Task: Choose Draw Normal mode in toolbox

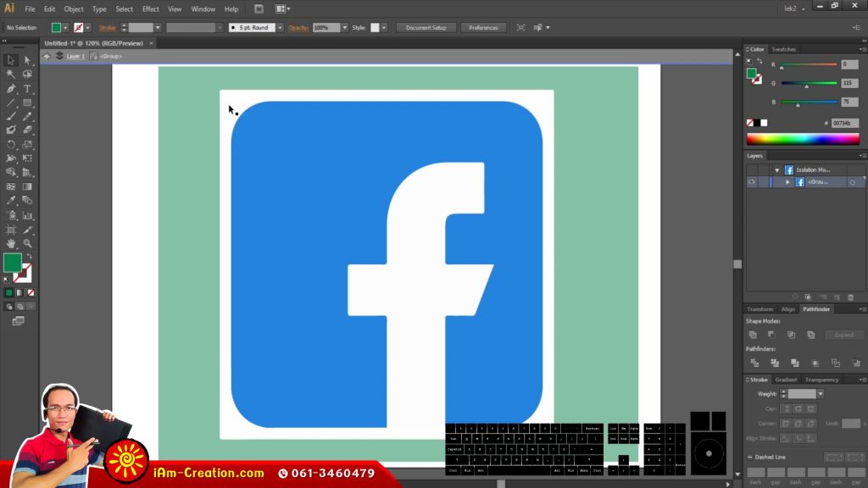Action: tap(8, 307)
